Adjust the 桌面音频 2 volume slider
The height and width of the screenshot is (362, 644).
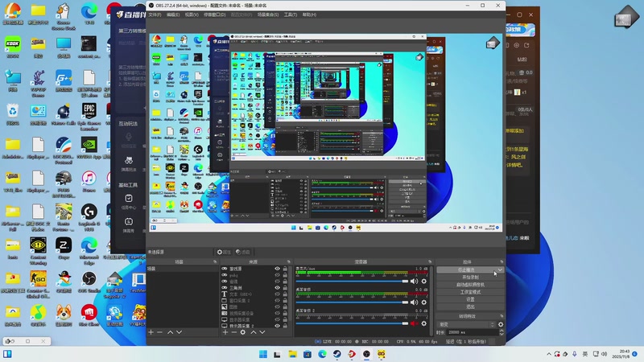click(352, 323)
